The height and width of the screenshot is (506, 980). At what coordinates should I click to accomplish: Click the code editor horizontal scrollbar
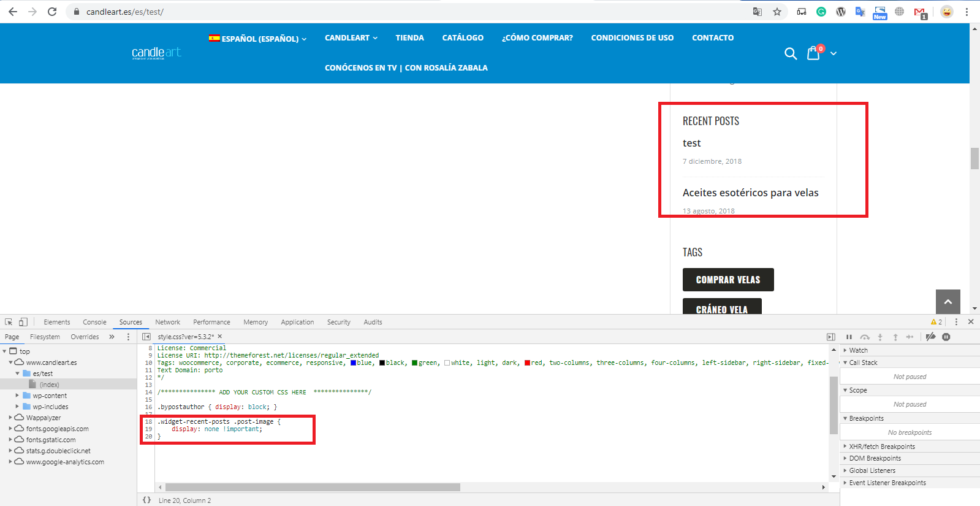click(313, 487)
